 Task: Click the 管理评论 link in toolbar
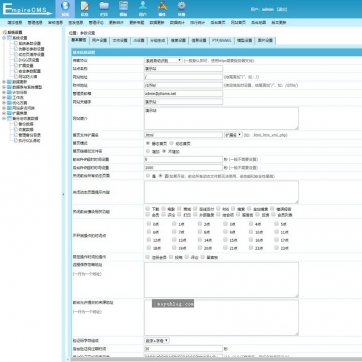tap(96, 23)
